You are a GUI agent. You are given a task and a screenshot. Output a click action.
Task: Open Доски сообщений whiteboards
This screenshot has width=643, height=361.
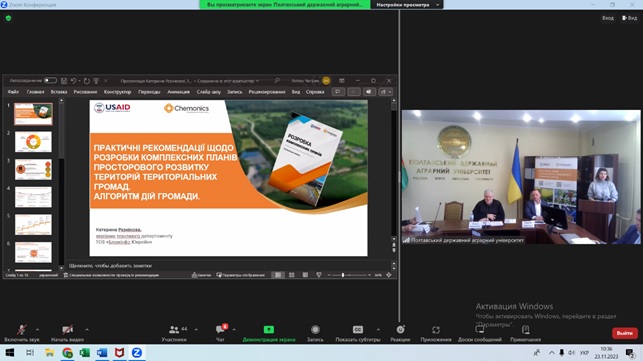480,333
